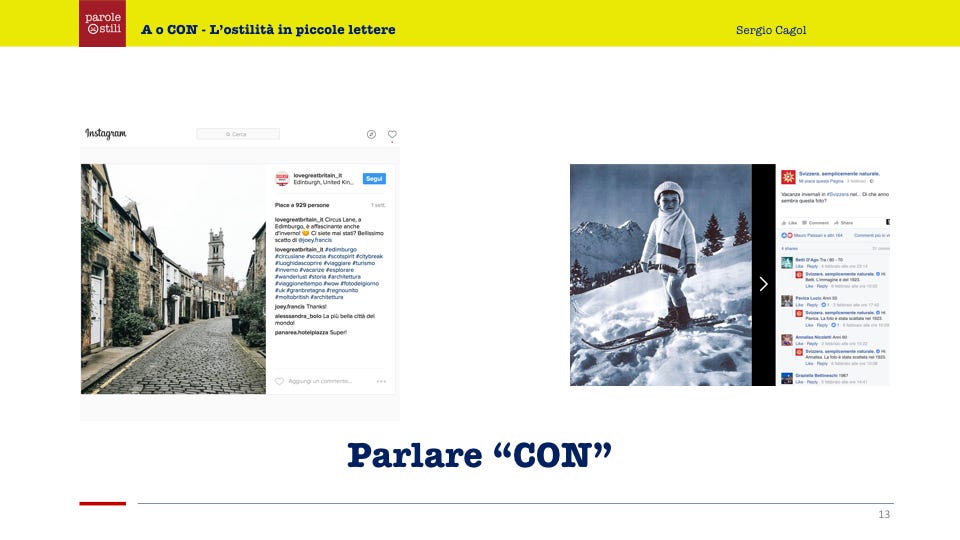
Task: Follow the account with Segui button
Action: click(x=374, y=179)
